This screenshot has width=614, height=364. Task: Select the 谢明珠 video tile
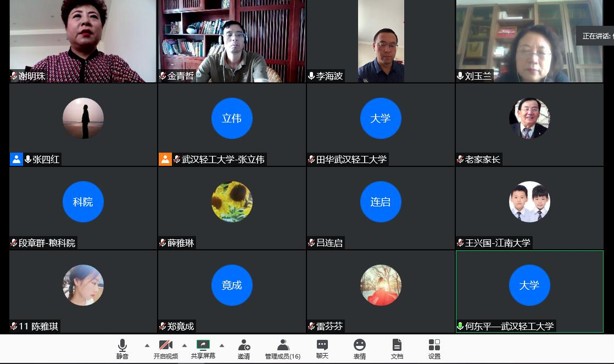point(83,41)
